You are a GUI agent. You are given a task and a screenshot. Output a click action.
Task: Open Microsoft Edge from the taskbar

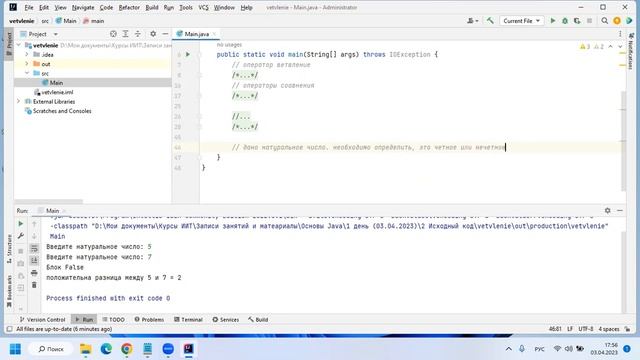106,349
